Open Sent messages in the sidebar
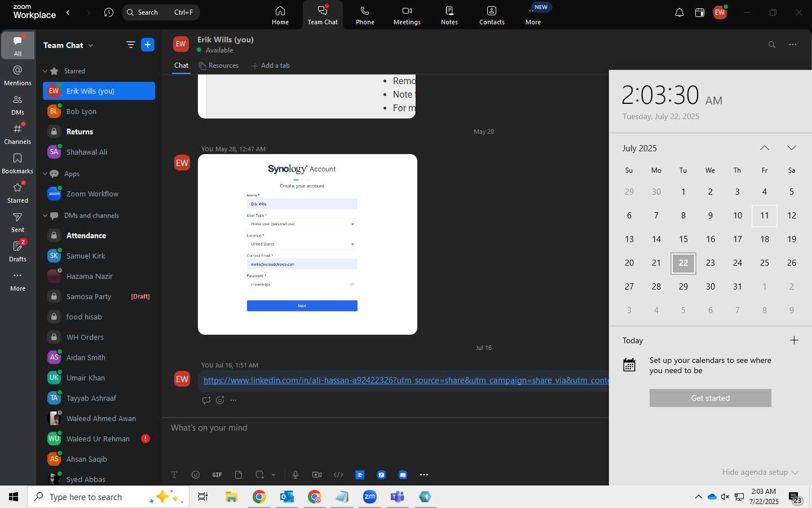The image size is (812, 508). coord(18,222)
